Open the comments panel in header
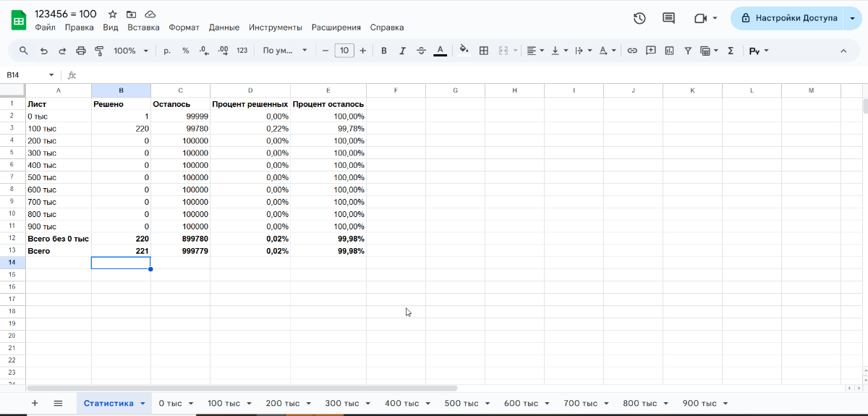Image resolution: width=868 pixels, height=416 pixels. pos(668,18)
